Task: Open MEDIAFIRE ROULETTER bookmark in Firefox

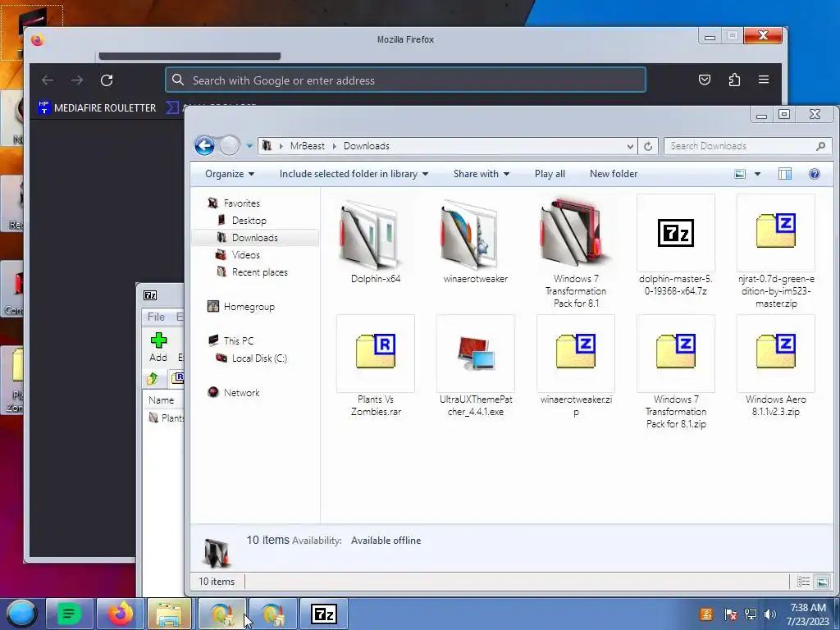Action: (98, 107)
